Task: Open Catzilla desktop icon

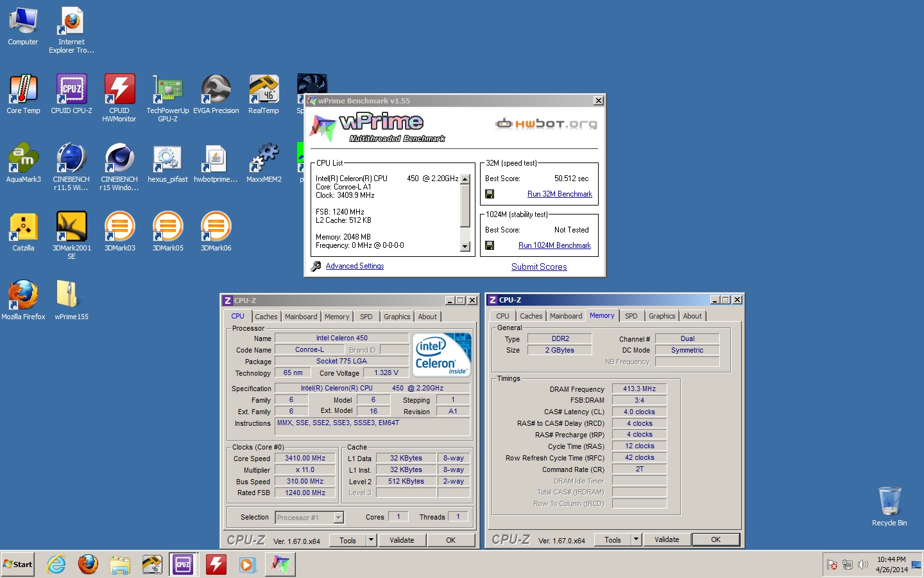Action: pyautogui.click(x=23, y=232)
